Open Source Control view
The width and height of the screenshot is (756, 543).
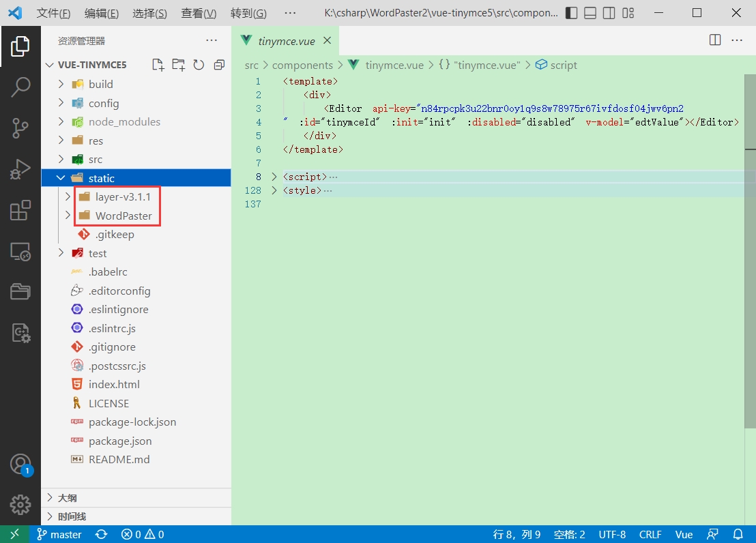20,127
